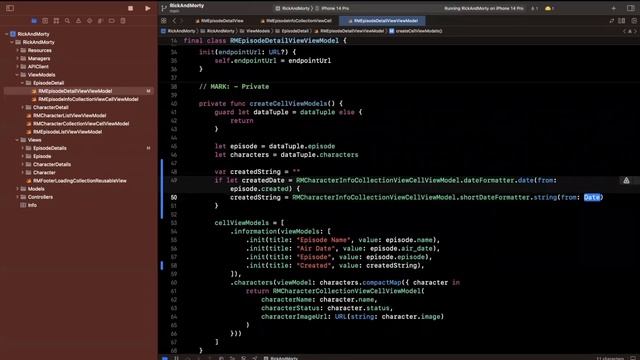
Task: Open the Source Control navigator
Action: point(45,21)
